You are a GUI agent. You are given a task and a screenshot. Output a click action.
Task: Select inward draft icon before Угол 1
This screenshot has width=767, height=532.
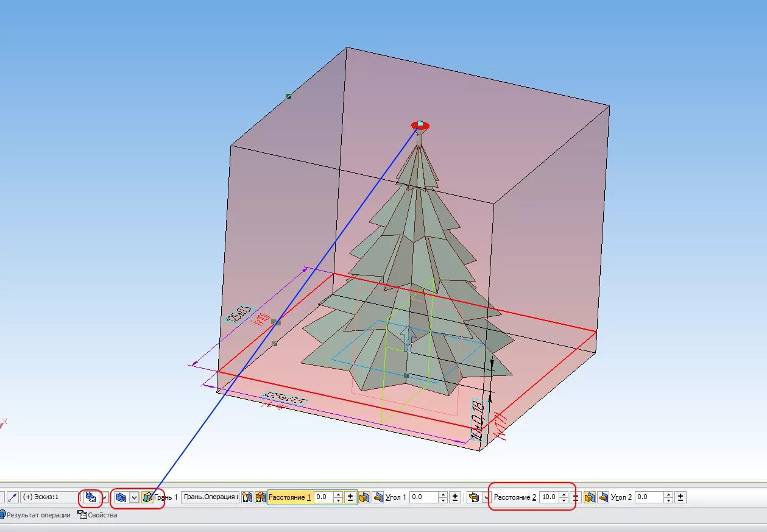378,497
